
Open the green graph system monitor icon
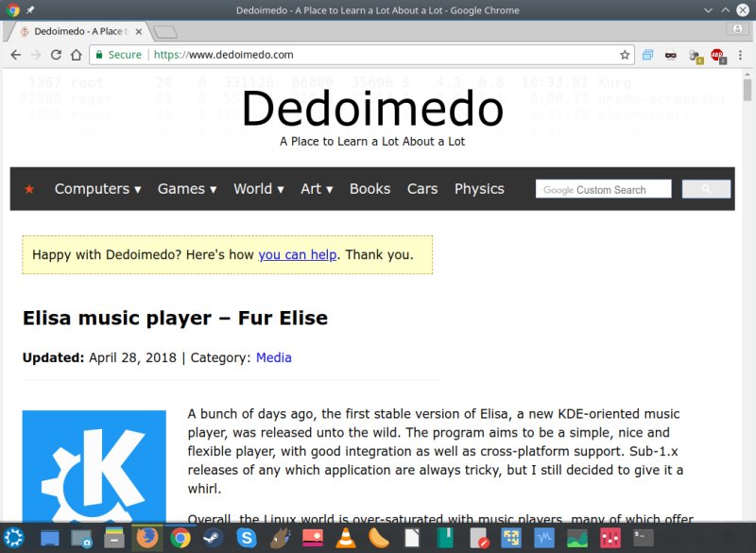coord(577,538)
